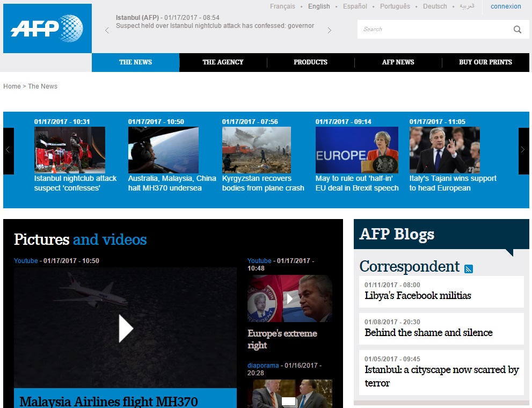Screen dimensions: 532x408
Task: Open the connexion login link
Action: (506, 6)
